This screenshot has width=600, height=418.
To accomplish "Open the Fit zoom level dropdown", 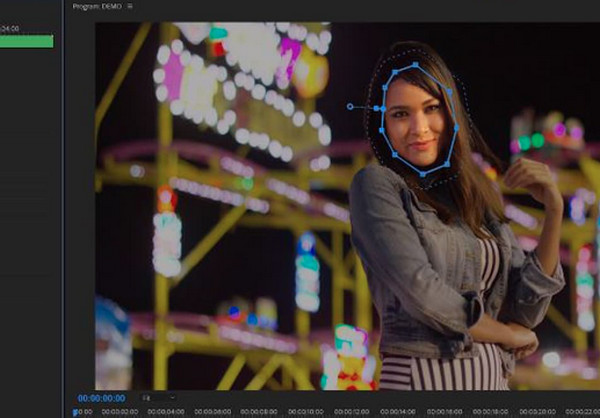I will coord(158,398).
